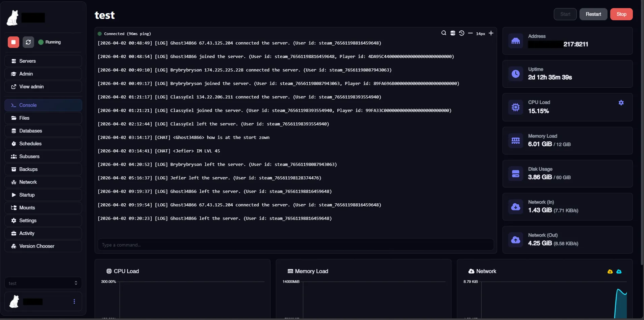644x320 pixels.
Task: Focus the 'Type a command...' input field
Action: [x=295, y=245]
